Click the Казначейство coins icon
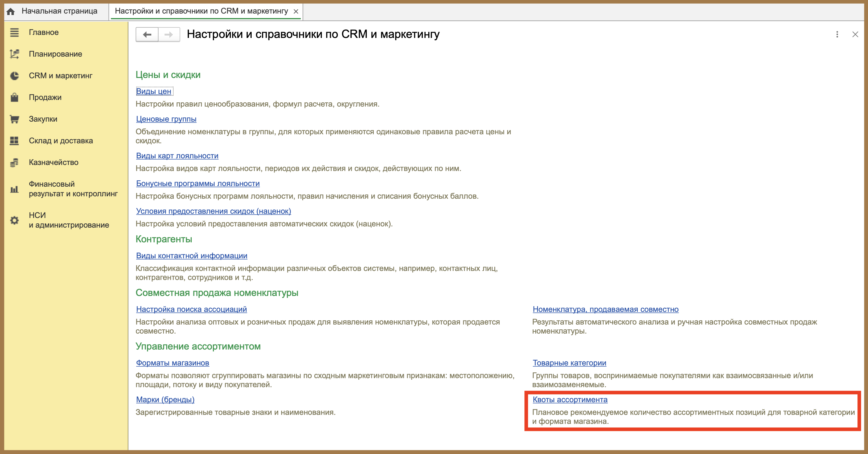Image resolution: width=868 pixels, height=454 pixels. pos(14,163)
